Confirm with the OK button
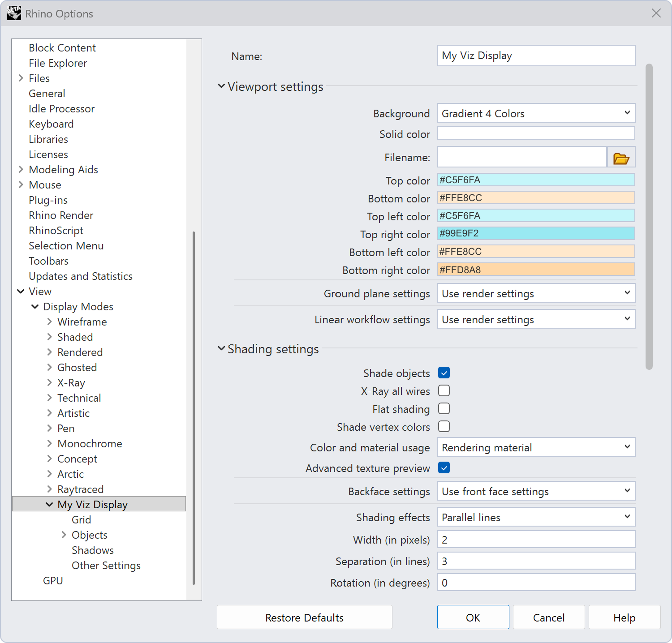Screen dimensions: 672x643 point(473,617)
